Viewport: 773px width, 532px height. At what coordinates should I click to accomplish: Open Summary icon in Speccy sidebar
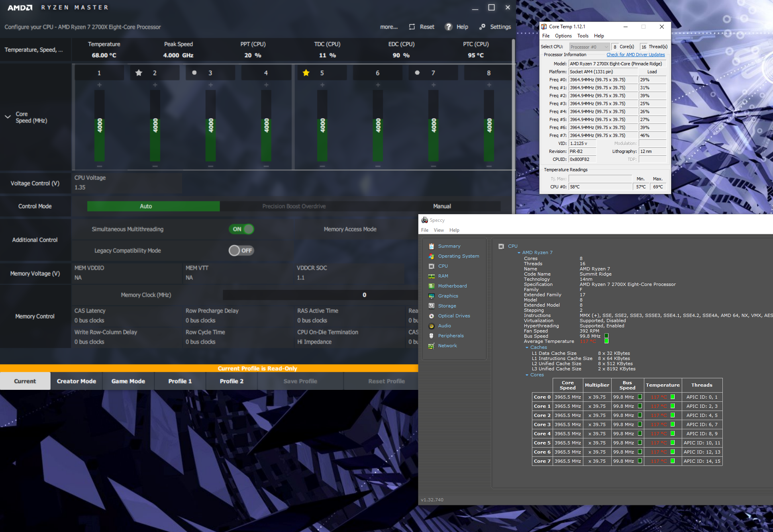click(x=431, y=246)
